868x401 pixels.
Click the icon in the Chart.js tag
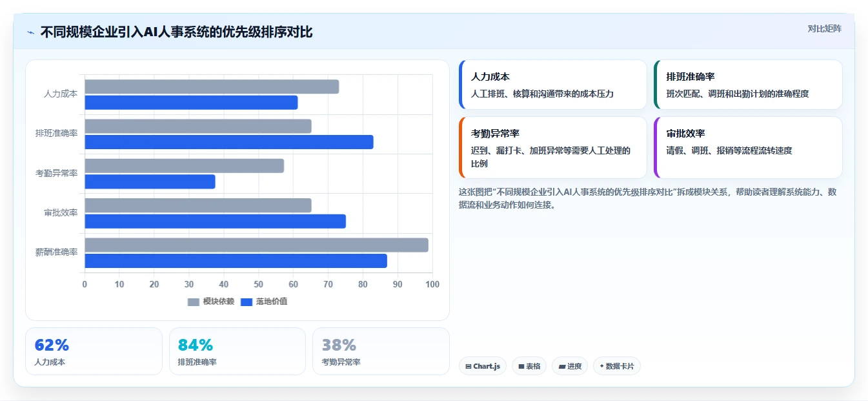[469, 367]
